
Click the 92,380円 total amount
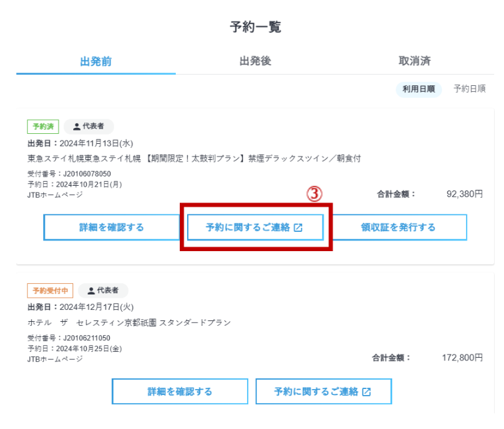click(x=464, y=195)
